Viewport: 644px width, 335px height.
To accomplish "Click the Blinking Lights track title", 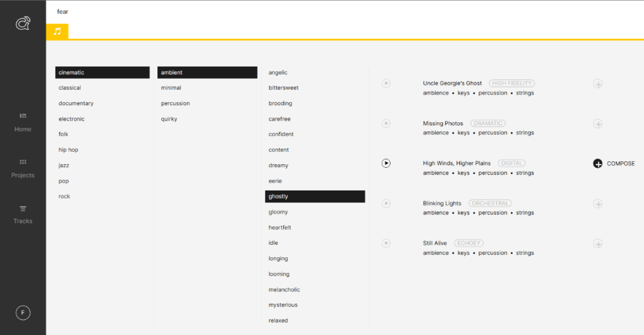I will (442, 203).
